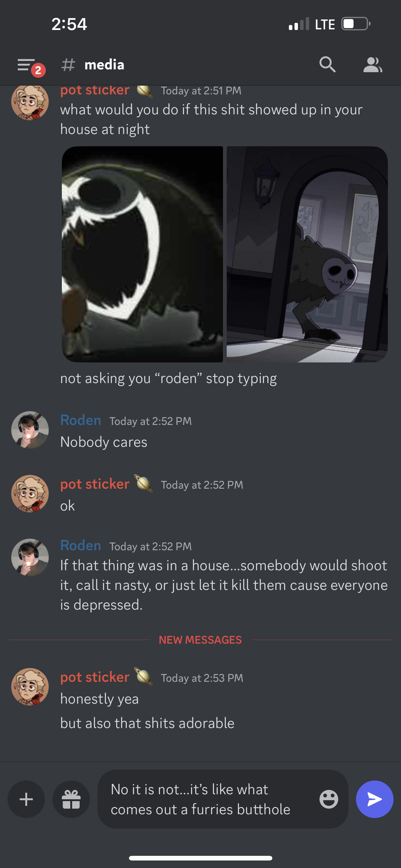Open the channel list hamburger menu
Viewport: 401px width, 868px height.
(x=26, y=64)
